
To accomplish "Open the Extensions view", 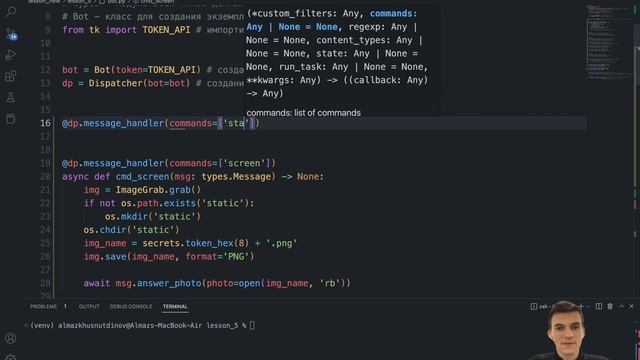I will point(11,76).
